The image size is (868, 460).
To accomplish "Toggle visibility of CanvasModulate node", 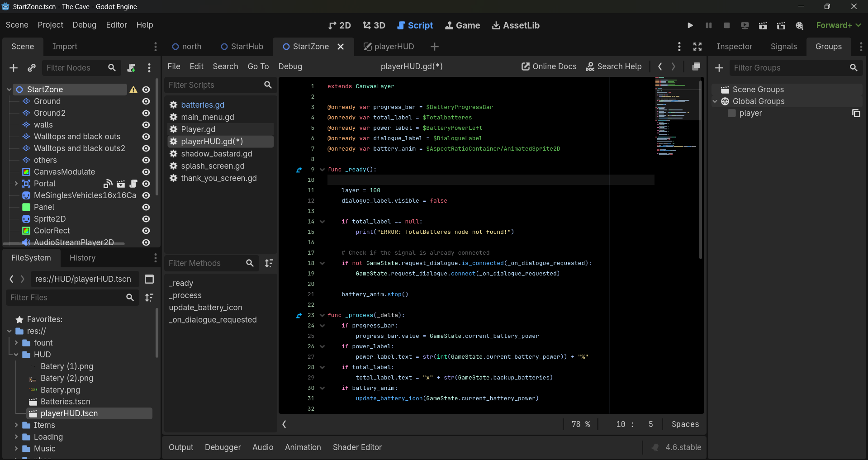I will click(146, 172).
